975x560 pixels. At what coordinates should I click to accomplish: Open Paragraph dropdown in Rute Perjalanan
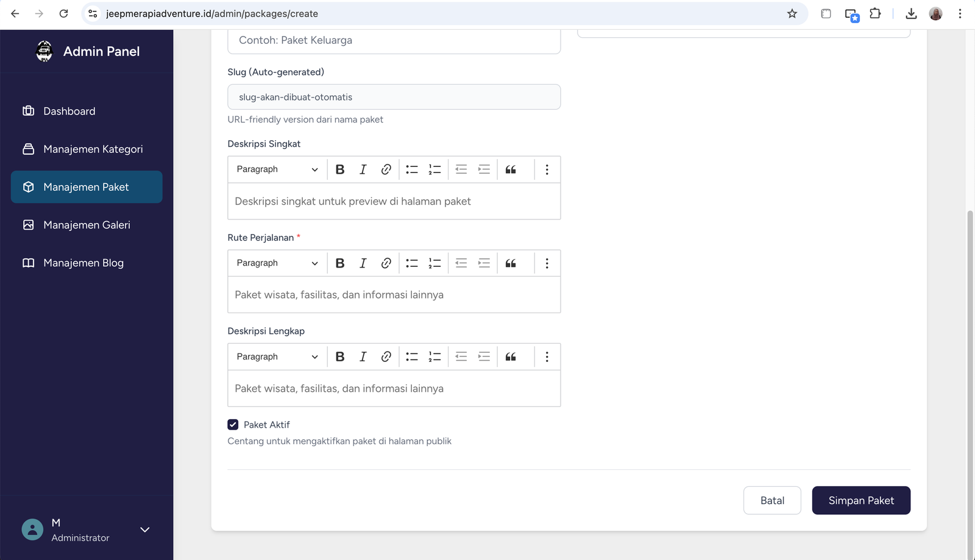(x=277, y=263)
